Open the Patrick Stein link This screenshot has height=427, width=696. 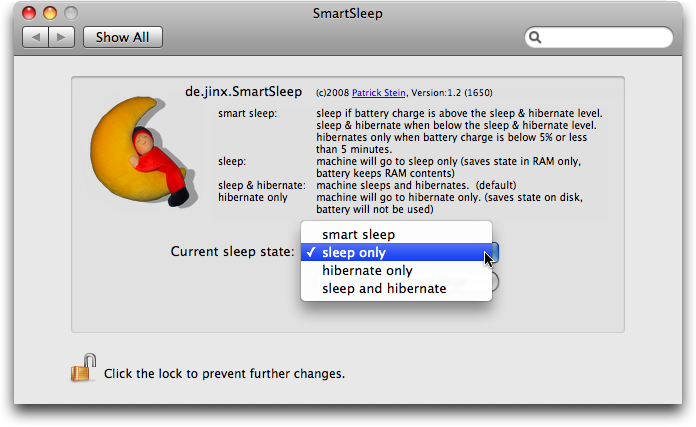(379, 93)
